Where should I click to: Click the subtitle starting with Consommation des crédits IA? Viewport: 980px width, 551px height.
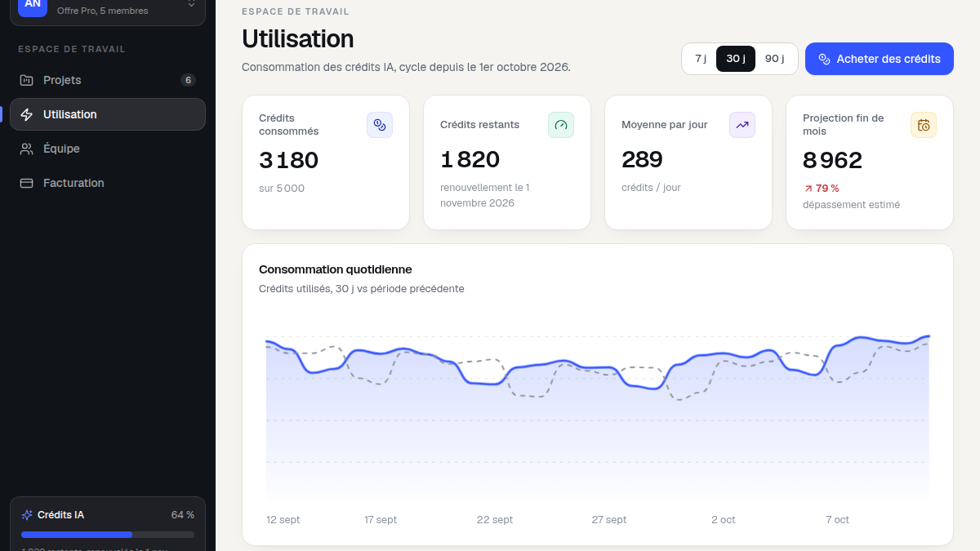click(x=406, y=67)
